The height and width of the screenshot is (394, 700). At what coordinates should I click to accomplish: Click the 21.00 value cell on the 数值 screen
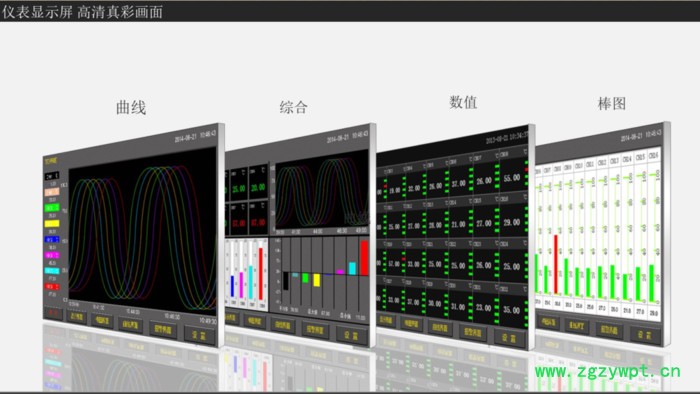click(458, 224)
